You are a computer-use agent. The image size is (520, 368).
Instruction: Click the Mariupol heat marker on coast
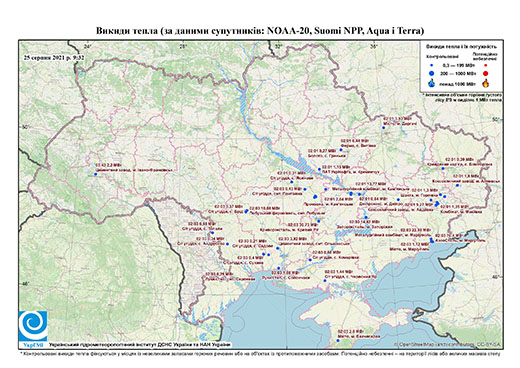click(x=432, y=241)
